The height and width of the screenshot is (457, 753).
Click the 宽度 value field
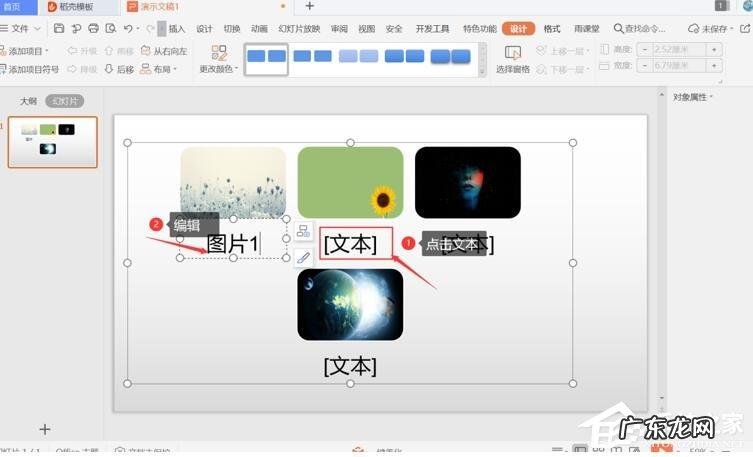[x=679, y=65]
